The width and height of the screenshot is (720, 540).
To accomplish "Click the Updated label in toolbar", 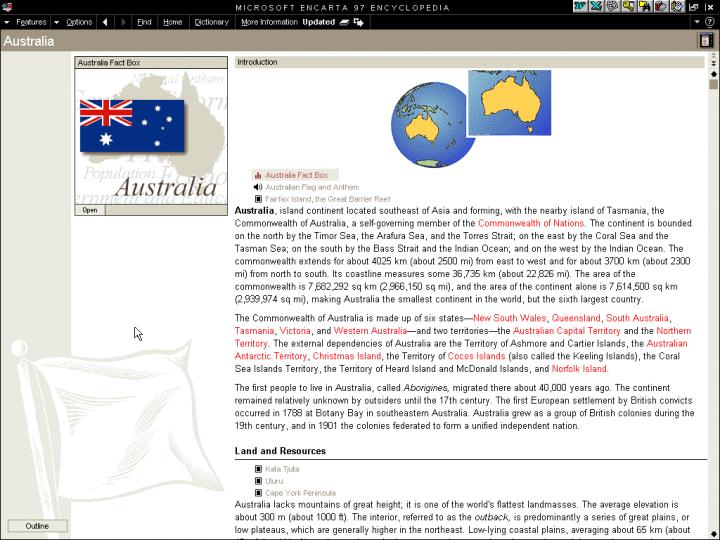I will [318, 22].
